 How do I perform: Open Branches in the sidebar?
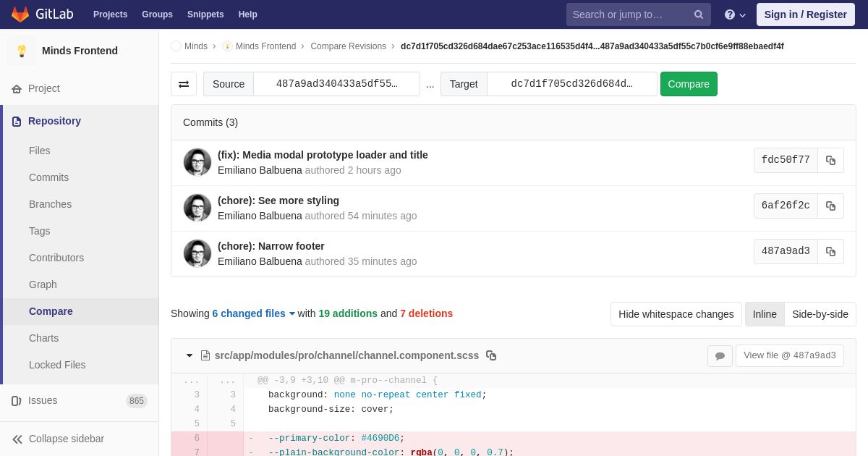(x=50, y=204)
